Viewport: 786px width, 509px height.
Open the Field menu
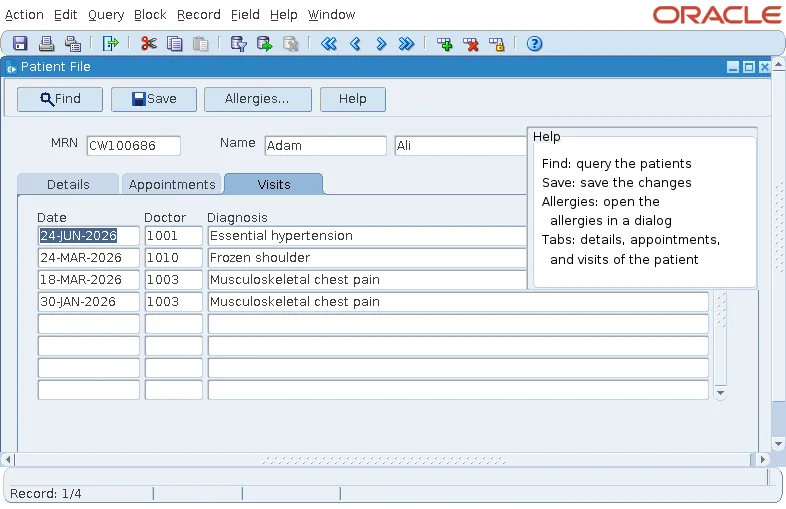pos(245,15)
